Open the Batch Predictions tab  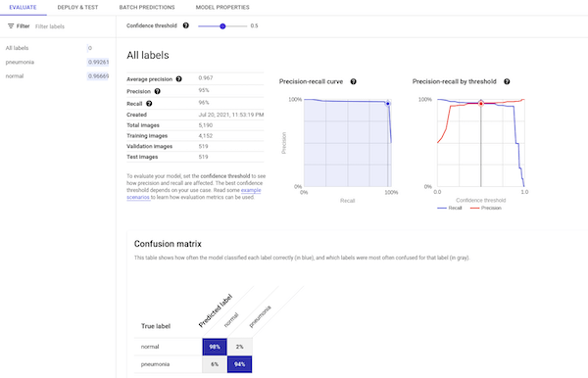pos(147,7)
